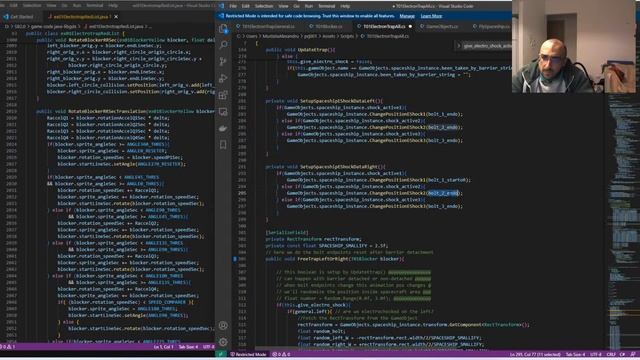Click Tab Size: 4 in the right status bar
The width and height of the screenshot is (640, 360).
[576, 355]
